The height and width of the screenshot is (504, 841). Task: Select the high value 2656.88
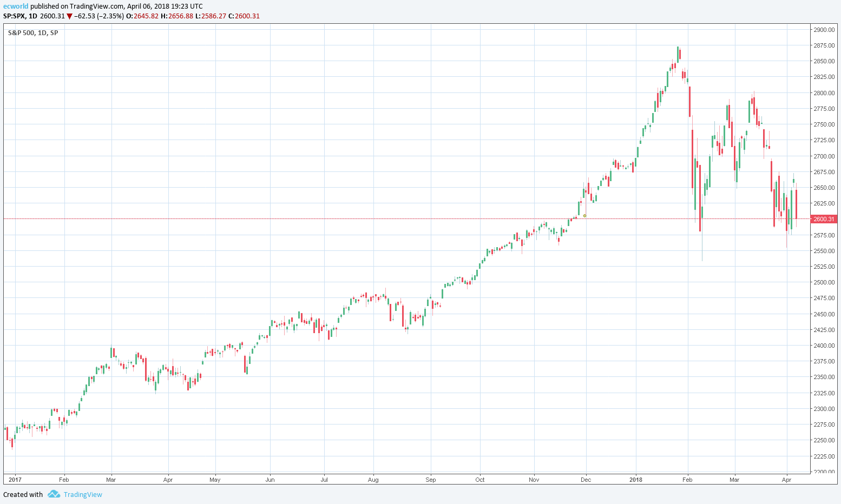pos(180,16)
